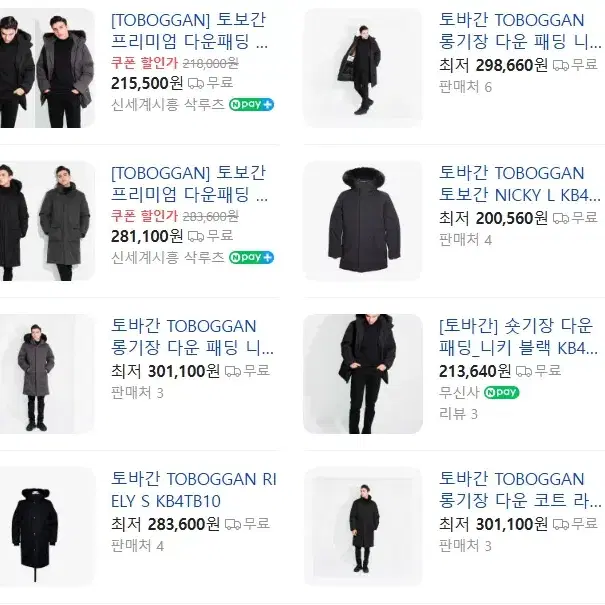Click the delivery truck icon beside 283,600원
This screenshot has width=605, height=605.
click(233, 524)
